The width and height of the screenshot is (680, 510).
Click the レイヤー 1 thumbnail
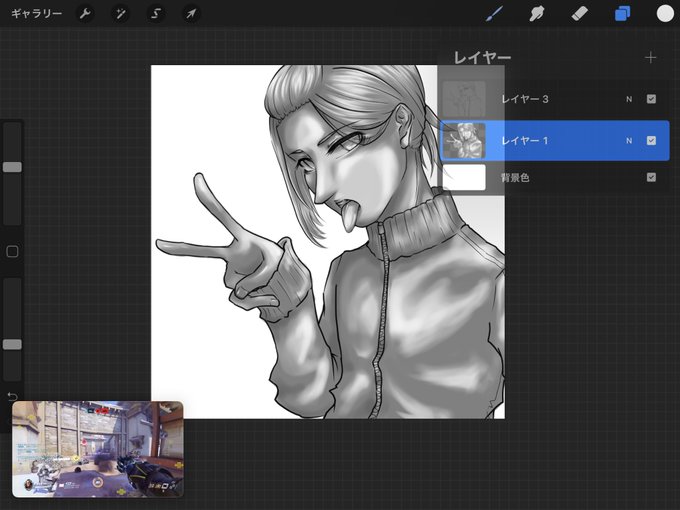pyautogui.click(x=464, y=141)
